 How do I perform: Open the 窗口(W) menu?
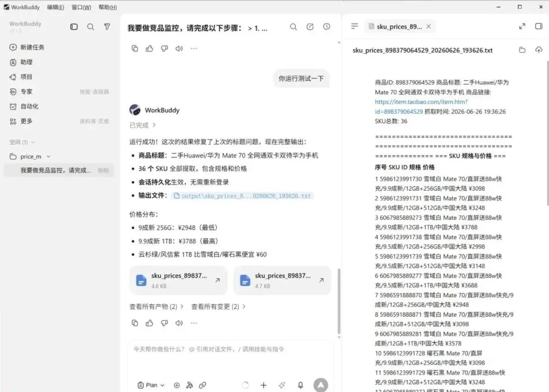point(81,7)
